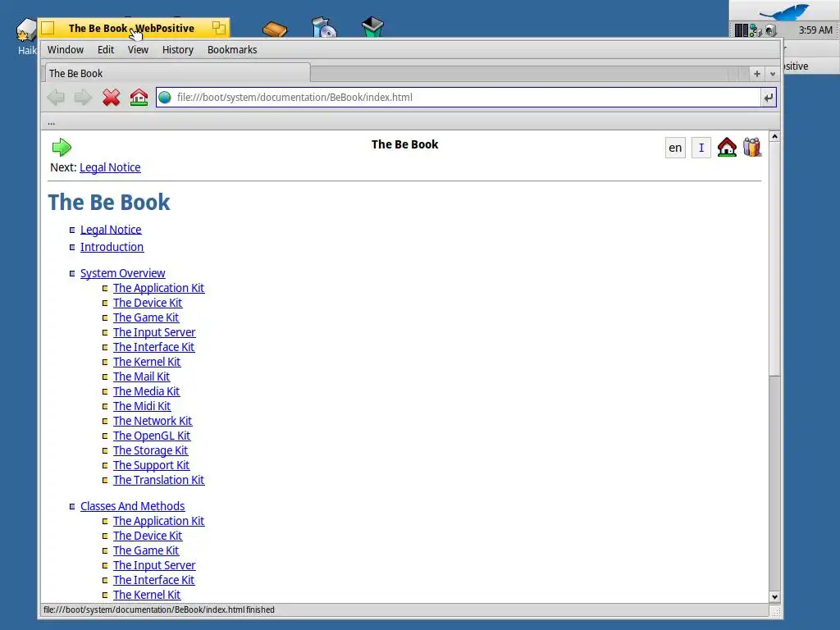The width and height of the screenshot is (840, 630).
Task: Click the desktop trash icon
Action: [x=373, y=27]
